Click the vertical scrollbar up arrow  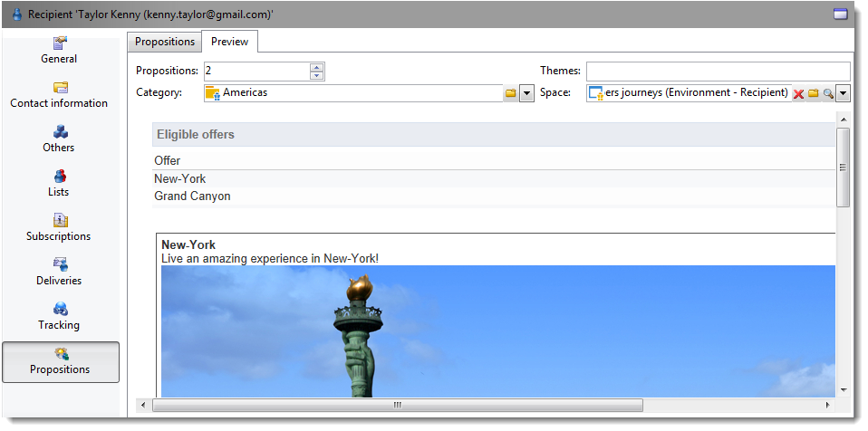click(x=844, y=120)
